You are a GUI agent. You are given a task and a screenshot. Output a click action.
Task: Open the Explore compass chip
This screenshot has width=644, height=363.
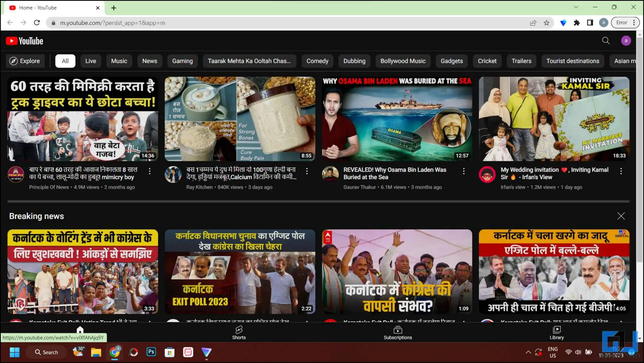25,61
